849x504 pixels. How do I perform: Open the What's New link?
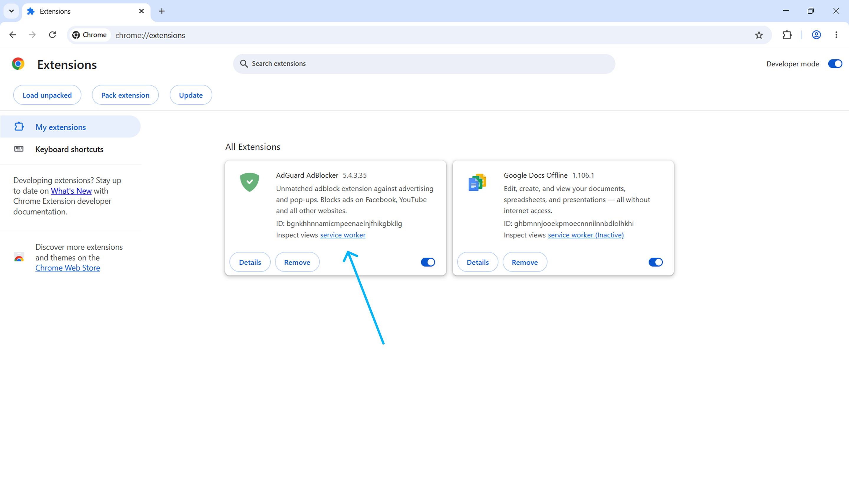71,191
